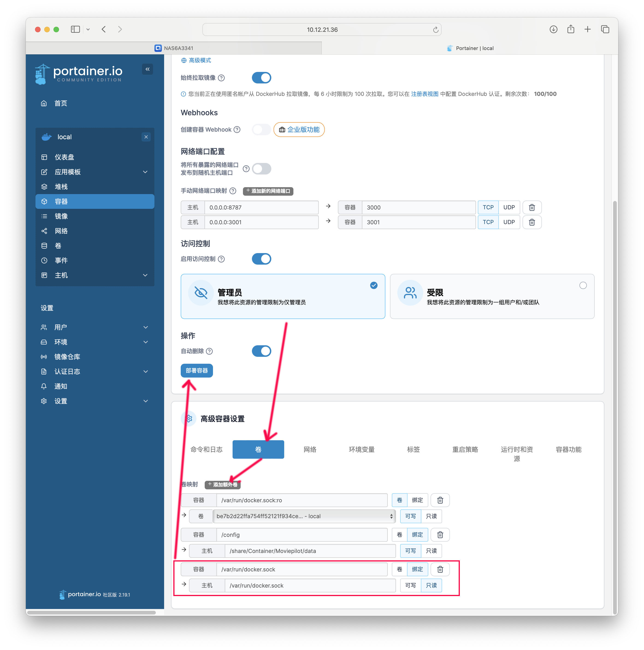Click help icon beside 自动删除
644x650 pixels.
(209, 351)
